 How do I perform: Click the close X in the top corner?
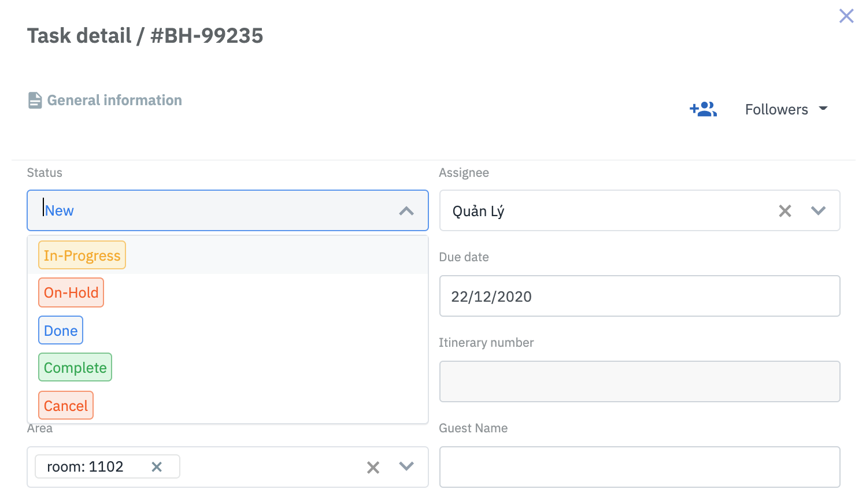846,16
